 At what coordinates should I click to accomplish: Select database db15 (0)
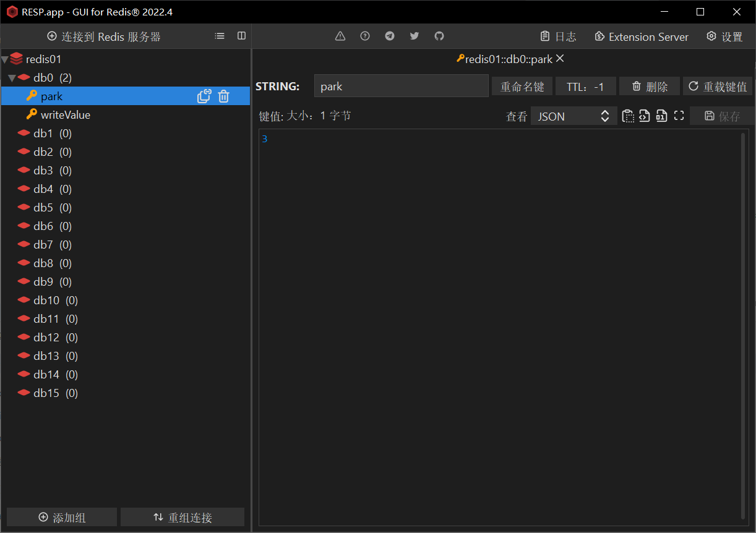coord(126,393)
